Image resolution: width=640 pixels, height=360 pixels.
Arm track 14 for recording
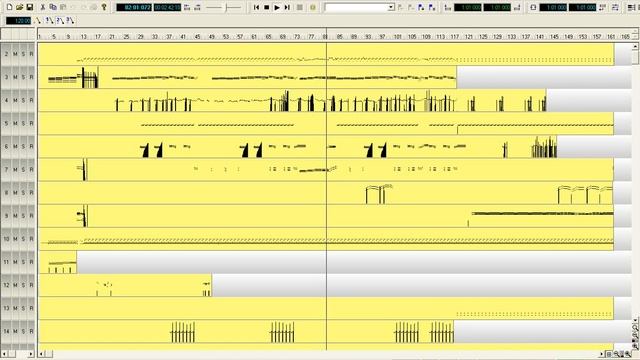[31, 331]
